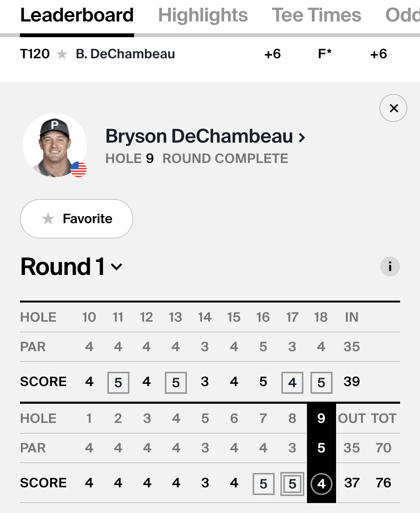Close the player scorecard panel
The image size is (420, 513).
(x=393, y=108)
